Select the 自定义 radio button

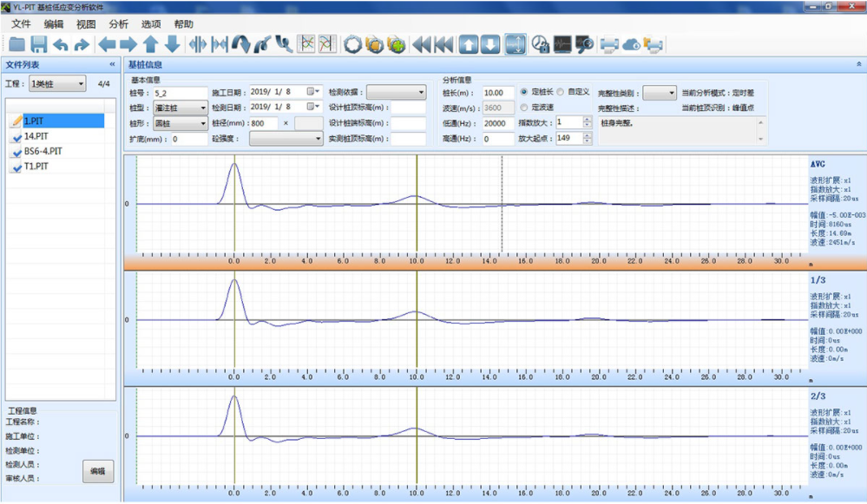[x=561, y=92]
